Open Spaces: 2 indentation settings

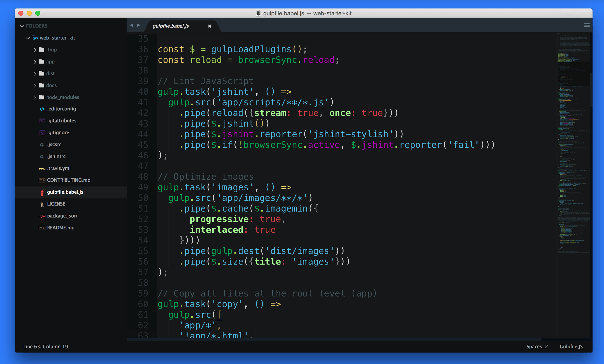click(x=537, y=346)
